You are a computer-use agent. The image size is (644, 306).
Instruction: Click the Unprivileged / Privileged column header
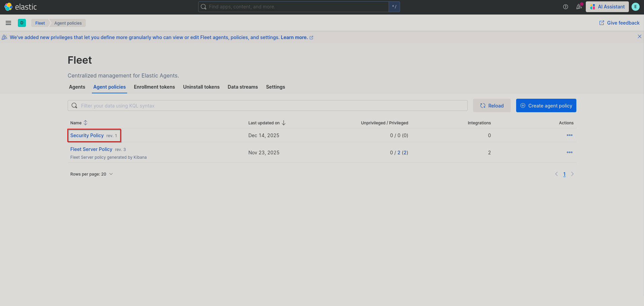pyautogui.click(x=385, y=123)
